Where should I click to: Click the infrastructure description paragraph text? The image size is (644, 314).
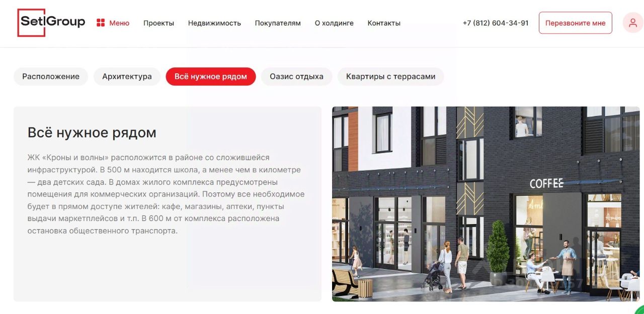click(166, 194)
